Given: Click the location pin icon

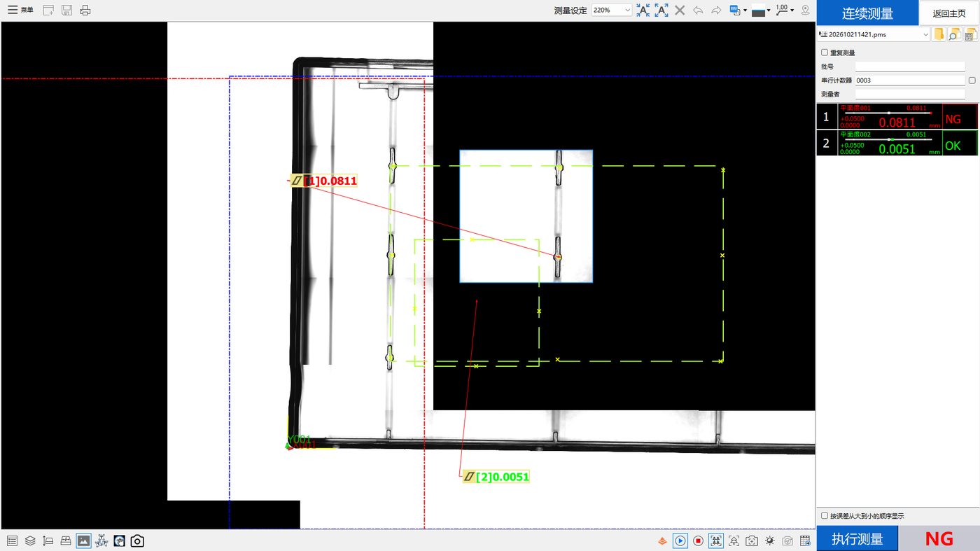Looking at the screenshot, I should pos(805,11).
